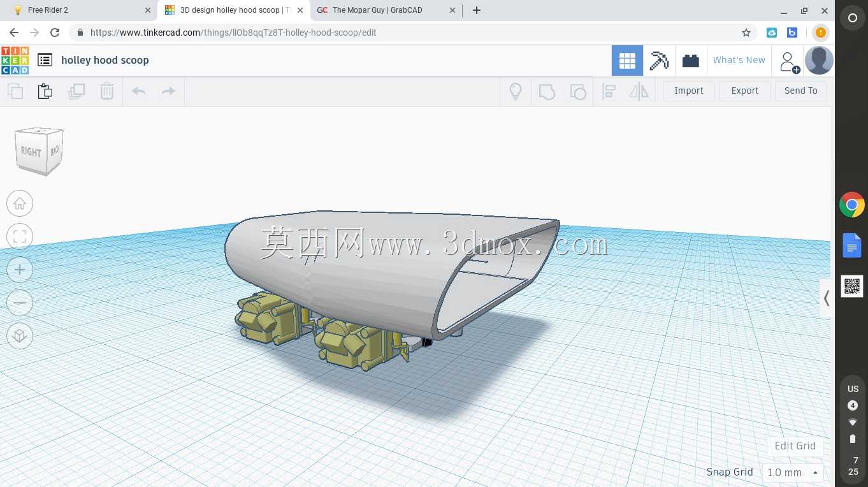Image resolution: width=868 pixels, height=487 pixels.
Task: Click the browser Back arrow
Action: tap(14, 33)
